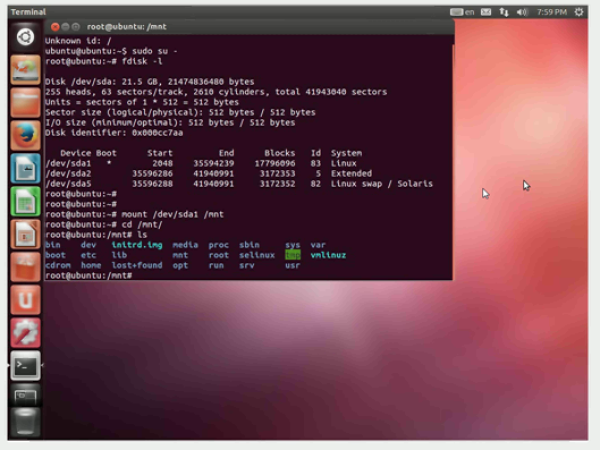Launch the Install Ubuntu launcher icon
The height and width of the screenshot is (450, 600).
coord(26,69)
